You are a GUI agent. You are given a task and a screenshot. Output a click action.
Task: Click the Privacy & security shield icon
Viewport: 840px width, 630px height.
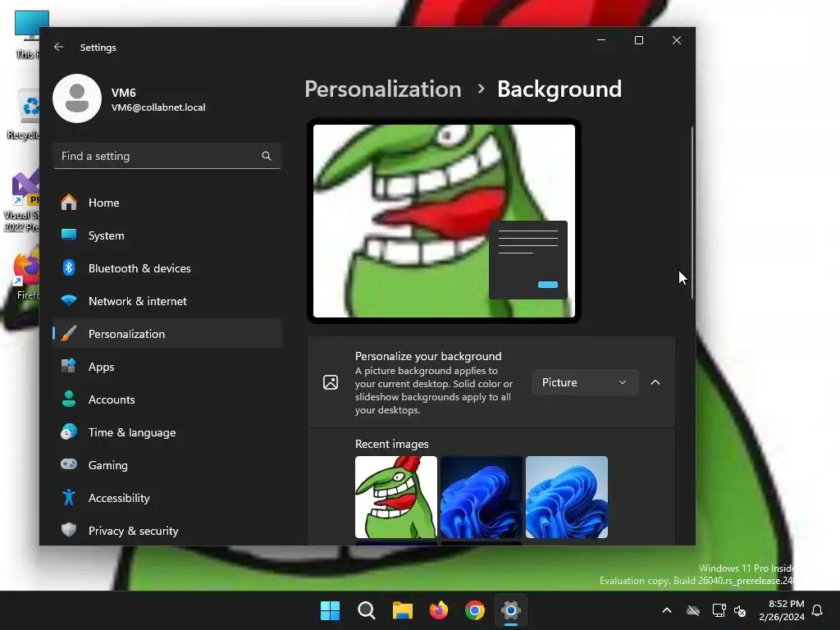pos(69,530)
